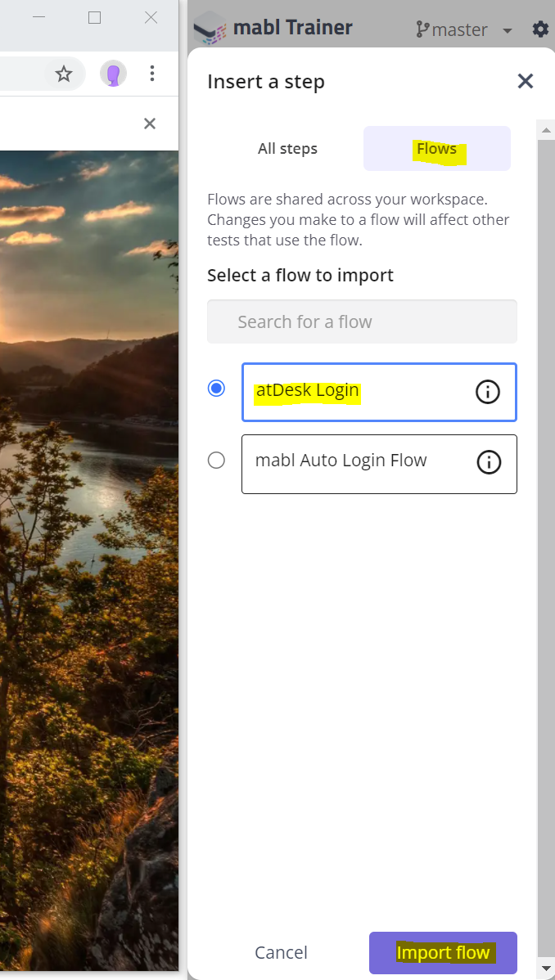Click the scrollbar up arrow
The image size is (555, 980).
coord(546,131)
